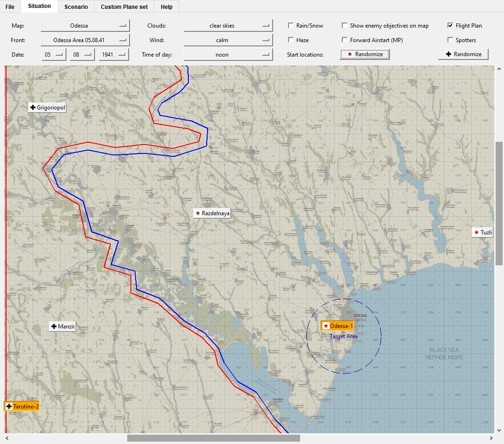This screenshot has width=504, height=444.
Task: Click the Tuzli airfield star marker
Action: pos(483,233)
